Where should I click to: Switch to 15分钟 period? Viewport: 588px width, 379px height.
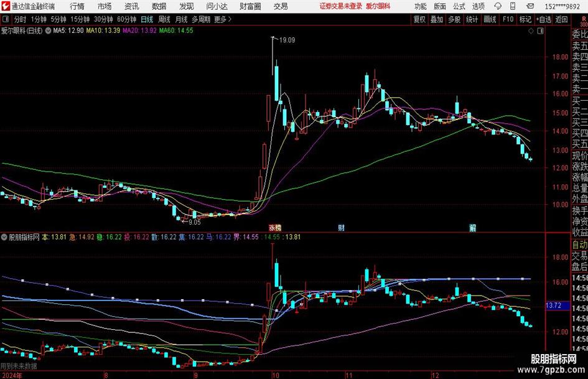80,19
